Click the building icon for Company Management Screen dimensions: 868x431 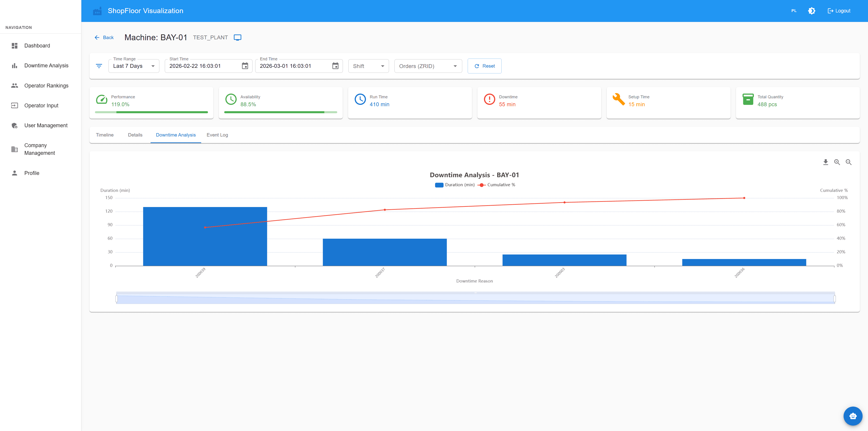14,149
